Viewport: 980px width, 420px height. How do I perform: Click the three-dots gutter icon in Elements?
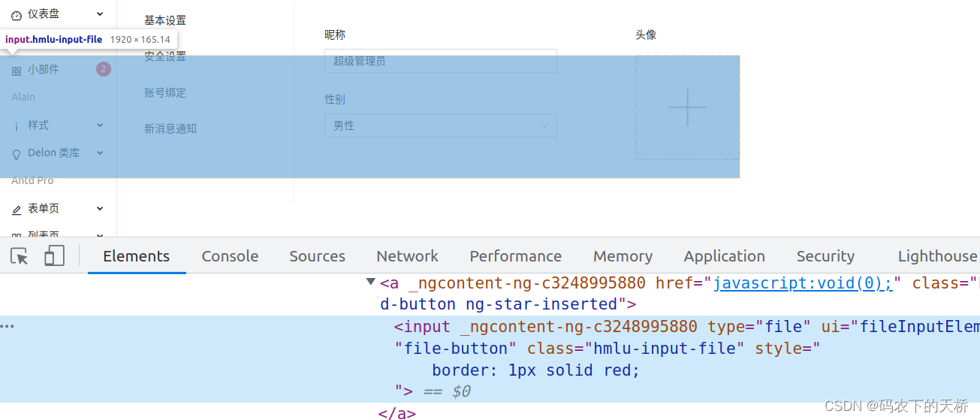click(x=8, y=327)
